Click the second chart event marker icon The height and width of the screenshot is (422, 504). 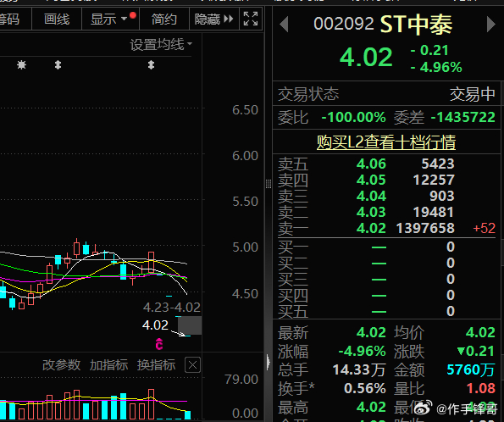point(58,65)
